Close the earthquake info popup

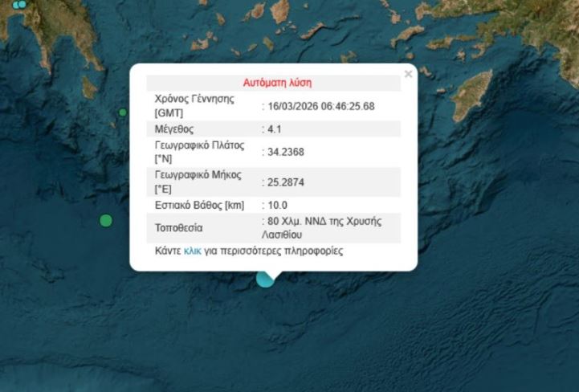point(408,75)
